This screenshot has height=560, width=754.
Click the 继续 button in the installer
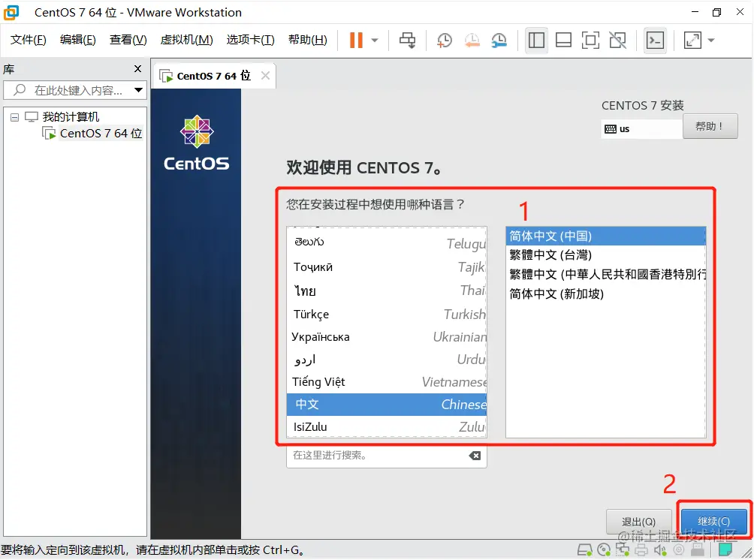(x=713, y=521)
